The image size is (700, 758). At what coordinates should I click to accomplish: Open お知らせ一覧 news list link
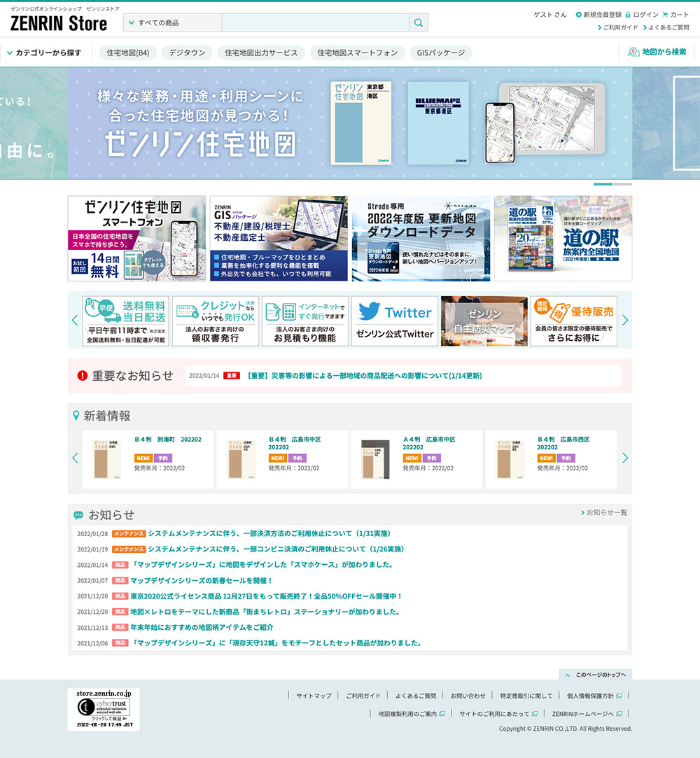[x=604, y=512]
